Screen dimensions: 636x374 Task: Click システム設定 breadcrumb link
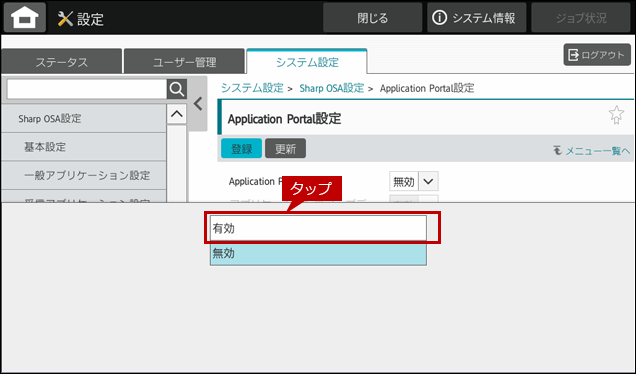[252, 88]
